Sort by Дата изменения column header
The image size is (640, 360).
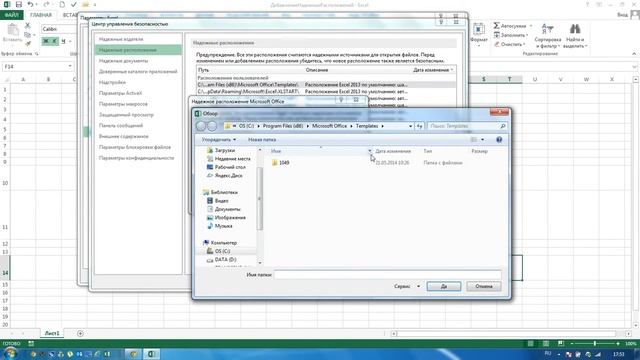[393, 151]
